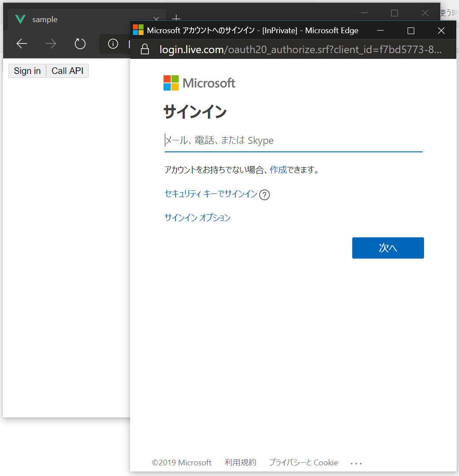The height and width of the screenshot is (476, 459).
Task: Click the lock icon beside login.live.com
Action: [144, 49]
